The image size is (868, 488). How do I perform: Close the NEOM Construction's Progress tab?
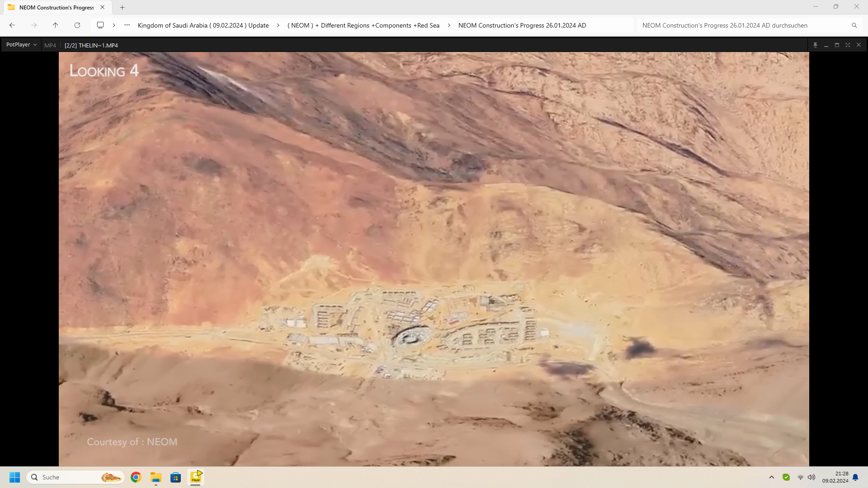coord(103,7)
